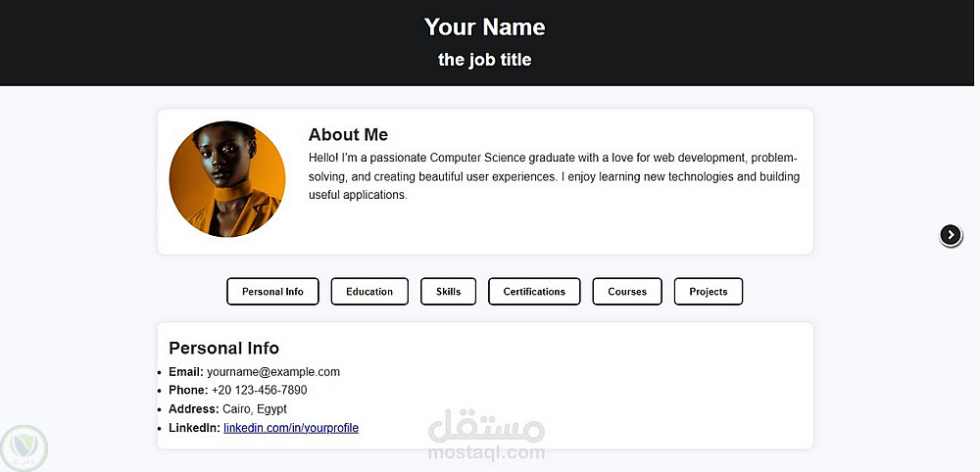Open the Personal Info tab
This screenshot has height=472, width=980.
(x=272, y=292)
